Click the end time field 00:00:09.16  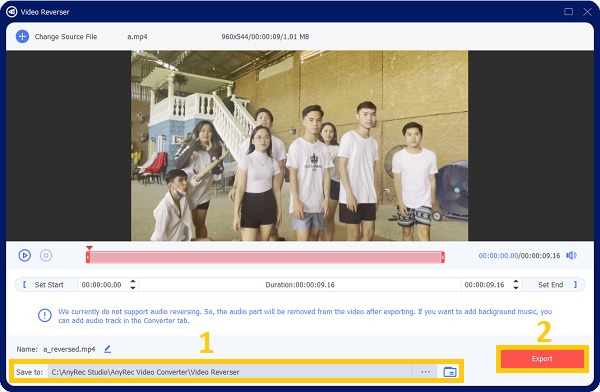pyautogui.click(x=484, y=285)
